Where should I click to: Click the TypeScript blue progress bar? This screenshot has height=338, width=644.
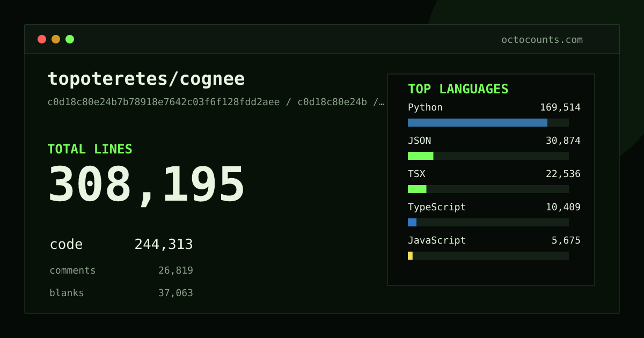[412, 222]
